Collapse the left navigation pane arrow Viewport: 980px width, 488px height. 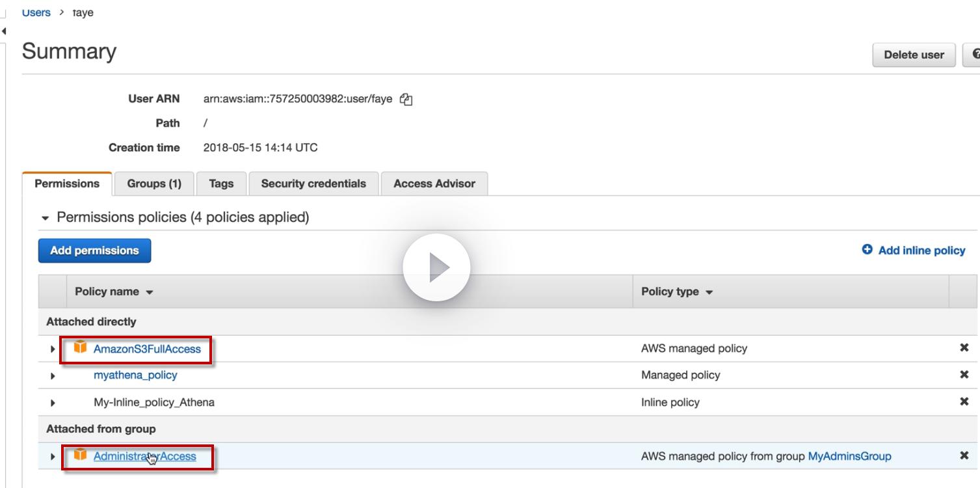pyautogui.click(x=4, y=31)
